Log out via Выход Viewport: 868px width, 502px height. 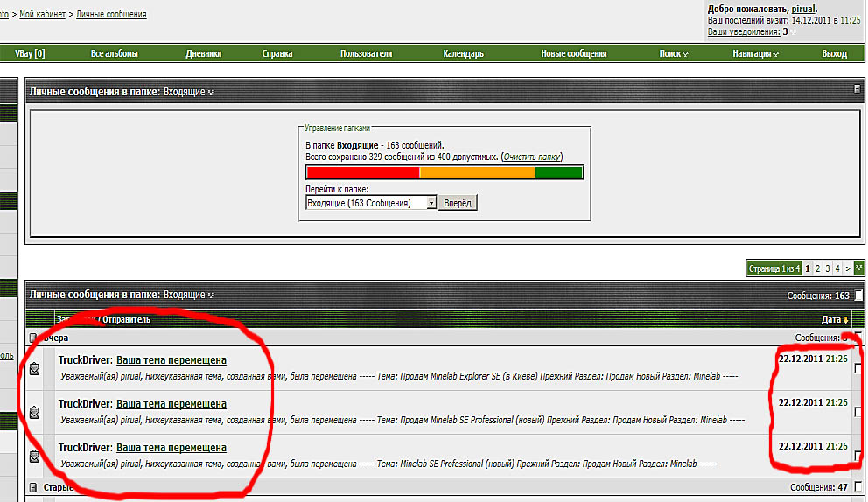[x=834, y=53]
